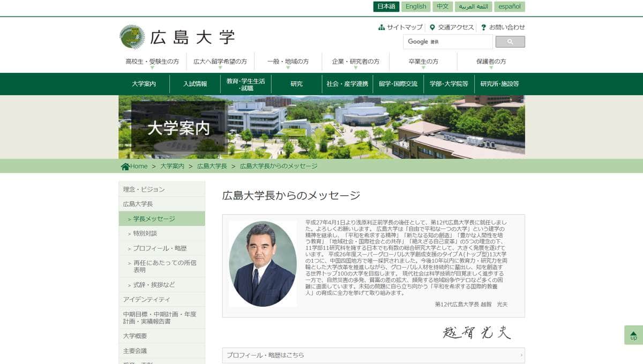This screenshot has height=364, width=643.
Task: Expand the 高校生・受験生の方 dropdown
Action: [152, 62]
